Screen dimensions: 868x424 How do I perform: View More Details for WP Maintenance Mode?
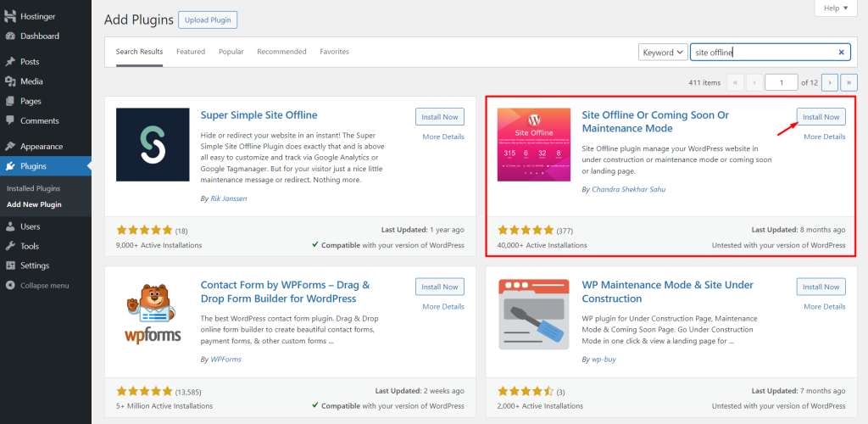click(x=825, y=307)
